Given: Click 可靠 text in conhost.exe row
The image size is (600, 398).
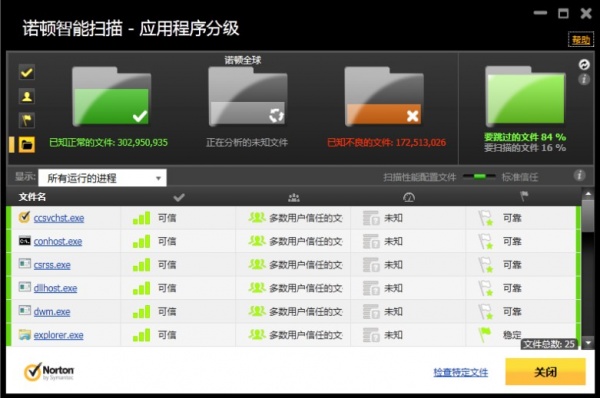Looking at the screenshot, I should pyautogui.click(x=512, y=241).
